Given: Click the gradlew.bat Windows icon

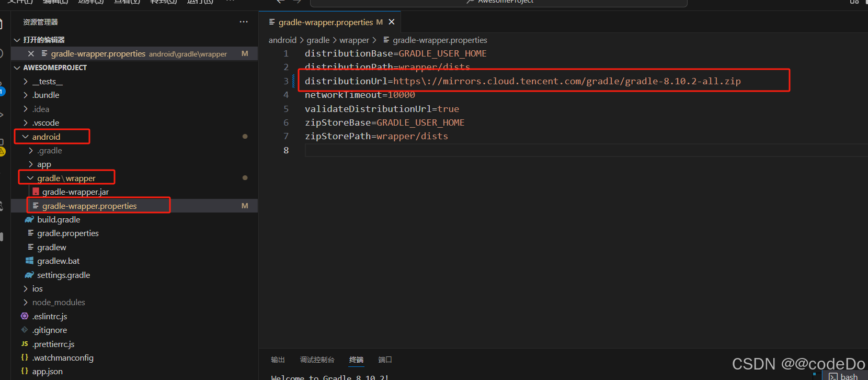Looking at the screenshot, I should point(30,261).
